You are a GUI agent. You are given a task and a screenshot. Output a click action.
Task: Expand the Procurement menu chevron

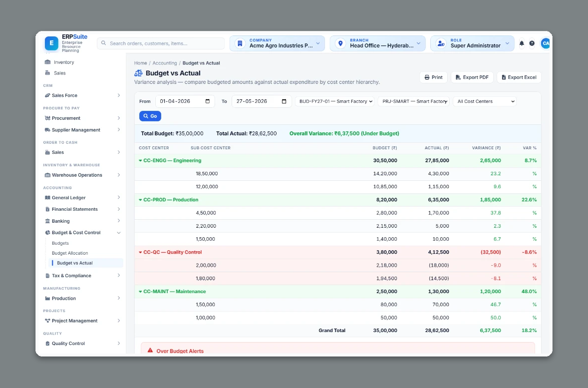coord(118,118)
